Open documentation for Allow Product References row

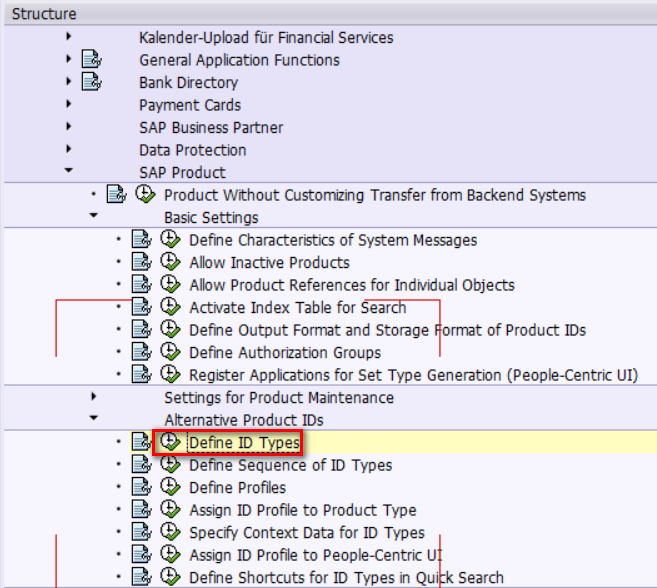tap(142, 285)
